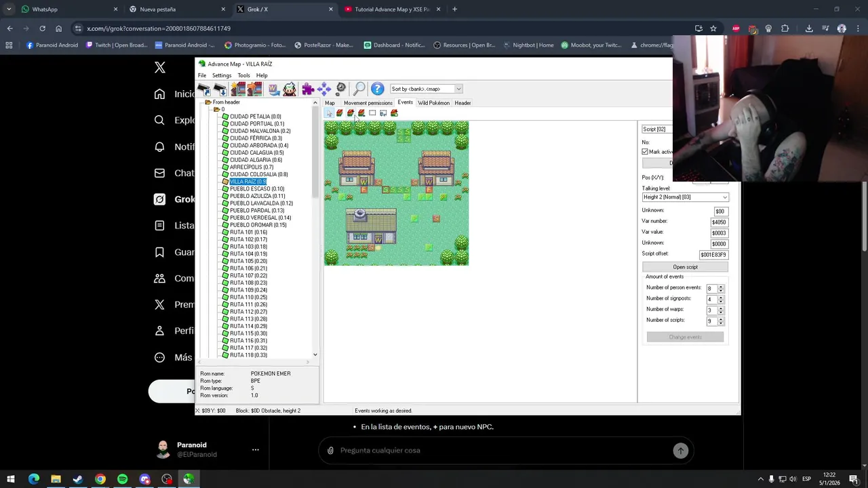Select the pointer tool in Events toolbar
868x488 pixels.
[x=329, y=113]
